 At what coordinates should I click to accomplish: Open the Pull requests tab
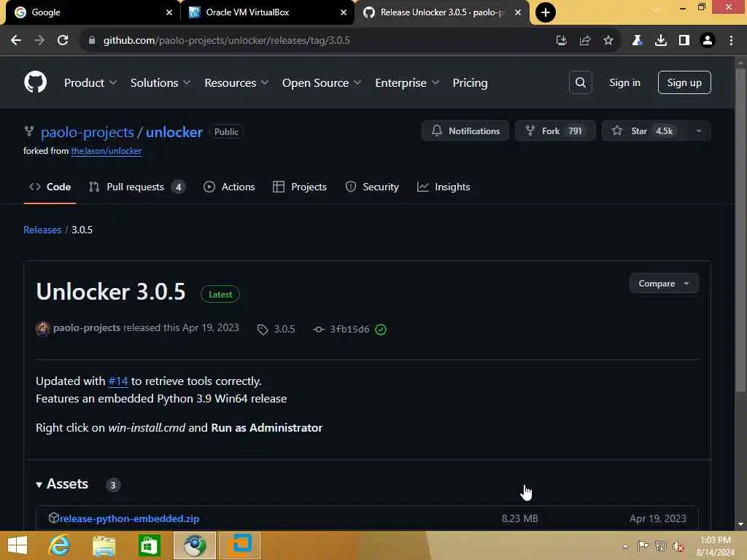click(136, 187)
